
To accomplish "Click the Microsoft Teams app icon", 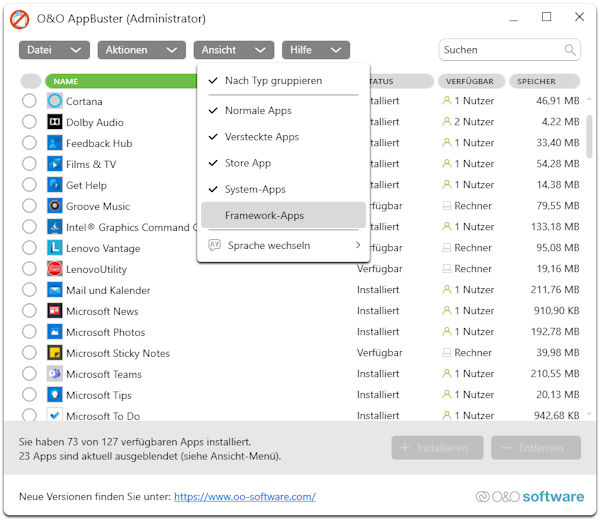I will coord(55,374).
